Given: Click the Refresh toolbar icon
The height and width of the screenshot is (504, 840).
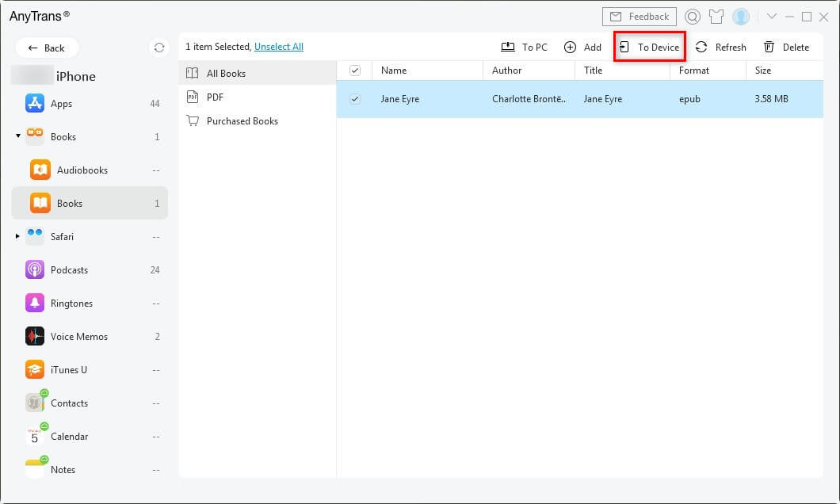Looking at the screenshot, I should [701, 48].
